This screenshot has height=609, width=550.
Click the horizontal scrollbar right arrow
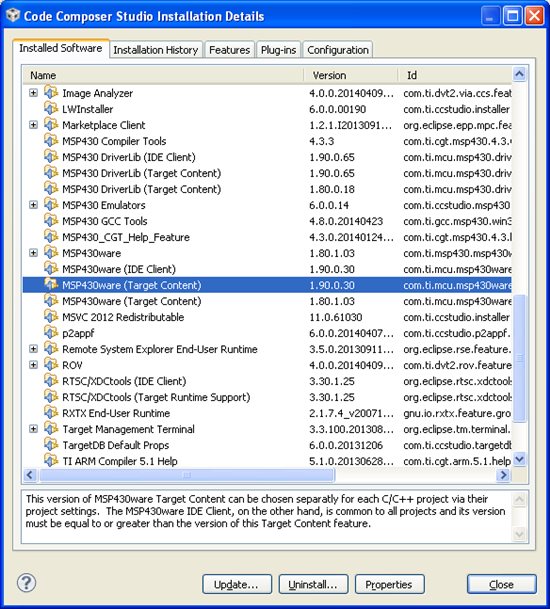click(x=504, y=475)
